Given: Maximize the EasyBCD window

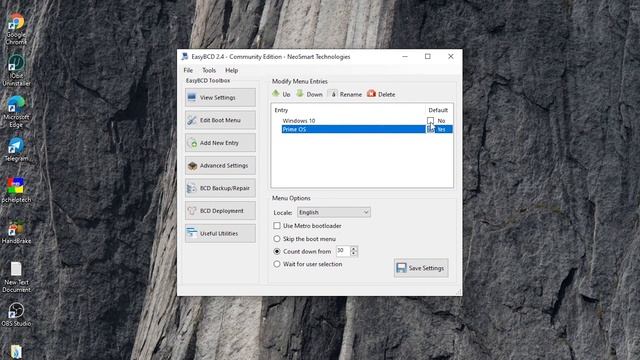Looking at the screenshot, I should pos(428,56).
